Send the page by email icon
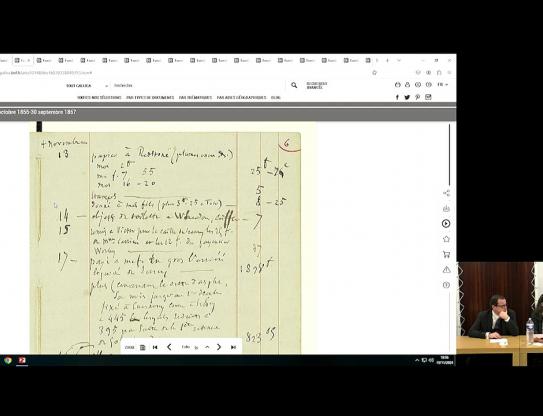 (428, 97)
